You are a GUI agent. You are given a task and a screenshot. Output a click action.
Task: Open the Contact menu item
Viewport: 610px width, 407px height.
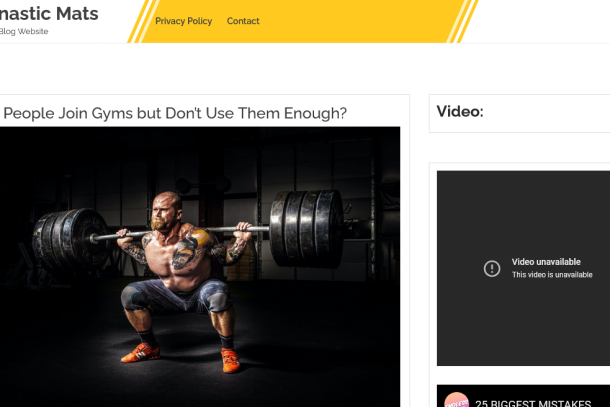243,21
